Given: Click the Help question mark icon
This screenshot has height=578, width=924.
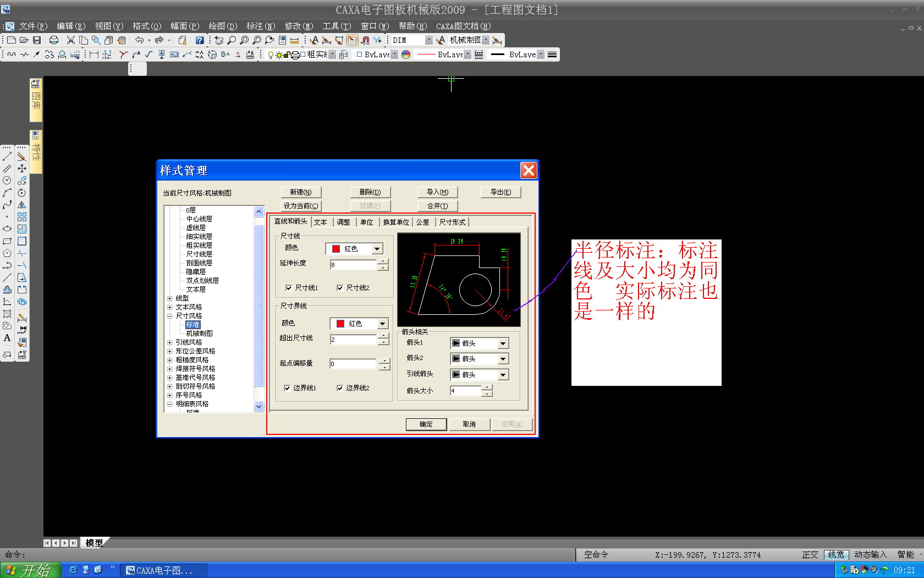Looking at the screenshot, I should coord(200,40).
